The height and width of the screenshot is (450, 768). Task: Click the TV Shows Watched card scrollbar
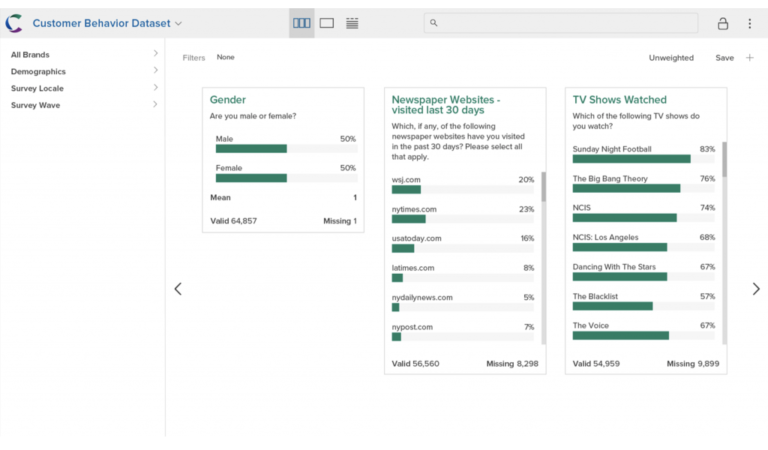pyautogui.click(x=724, y=160)
